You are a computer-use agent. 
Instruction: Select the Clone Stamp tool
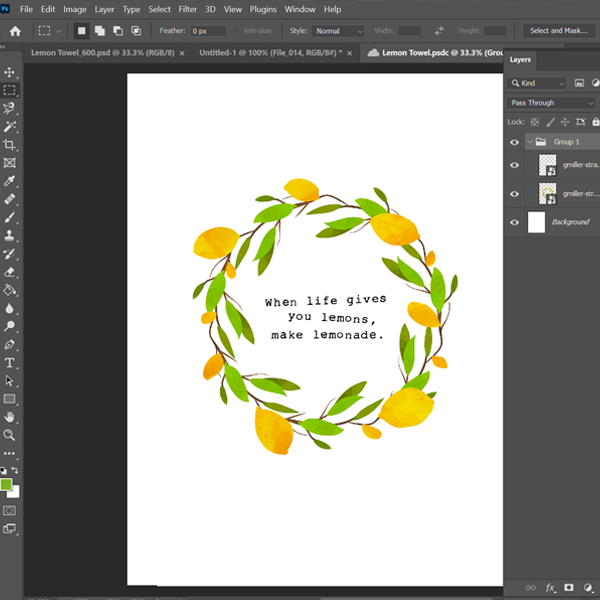[10, 235]
